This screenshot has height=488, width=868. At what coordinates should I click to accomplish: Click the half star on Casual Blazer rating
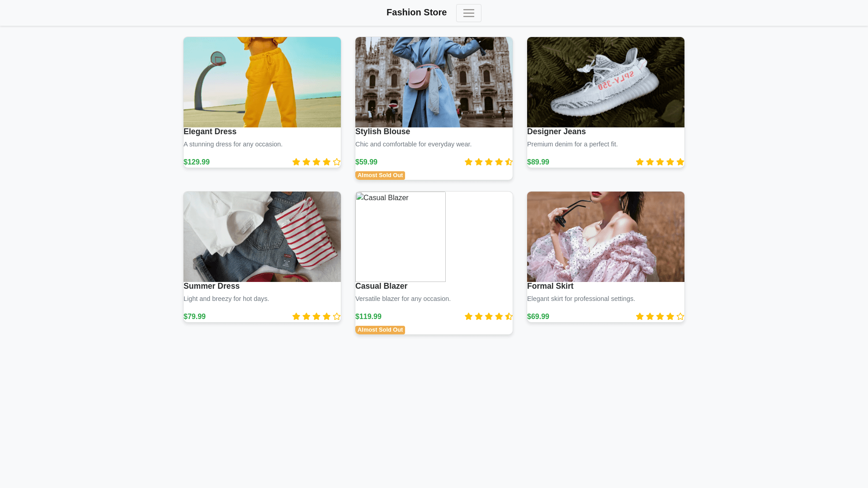[x=509, y=316]
